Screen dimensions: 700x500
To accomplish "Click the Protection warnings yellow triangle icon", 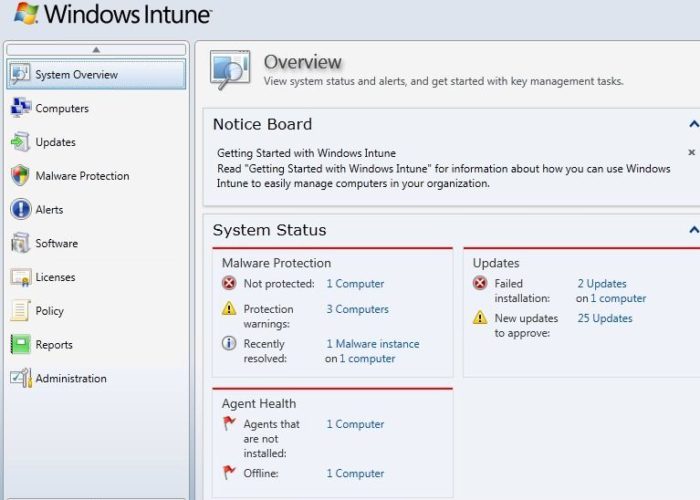I will coord(229,308).
